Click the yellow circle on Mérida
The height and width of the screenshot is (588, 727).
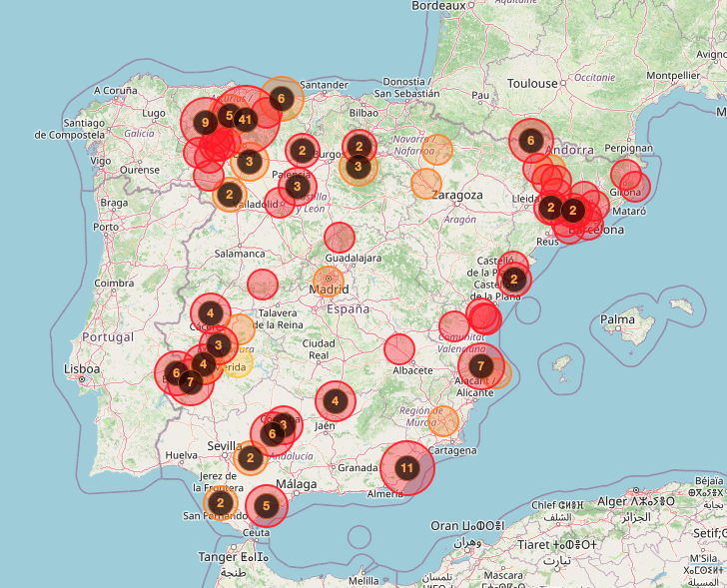click(239, 362)
